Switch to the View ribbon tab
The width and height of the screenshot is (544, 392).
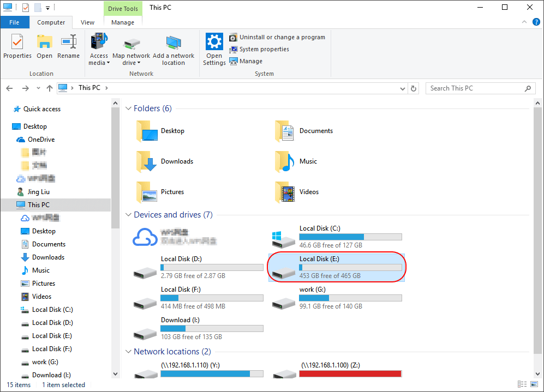pos(87,22)
